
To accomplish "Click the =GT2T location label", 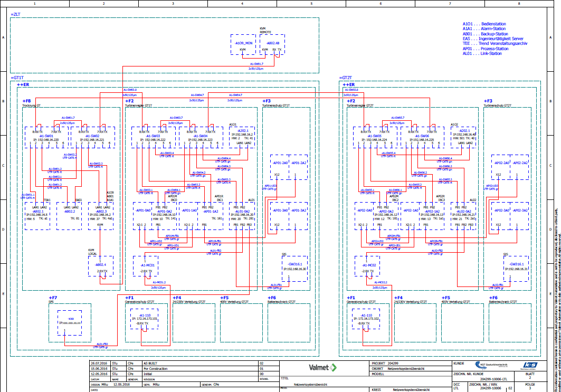I will click(x=346, y=78).
